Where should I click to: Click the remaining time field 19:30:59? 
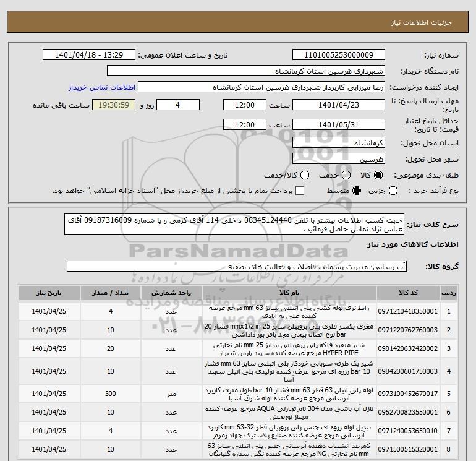(x=114, y=105)
